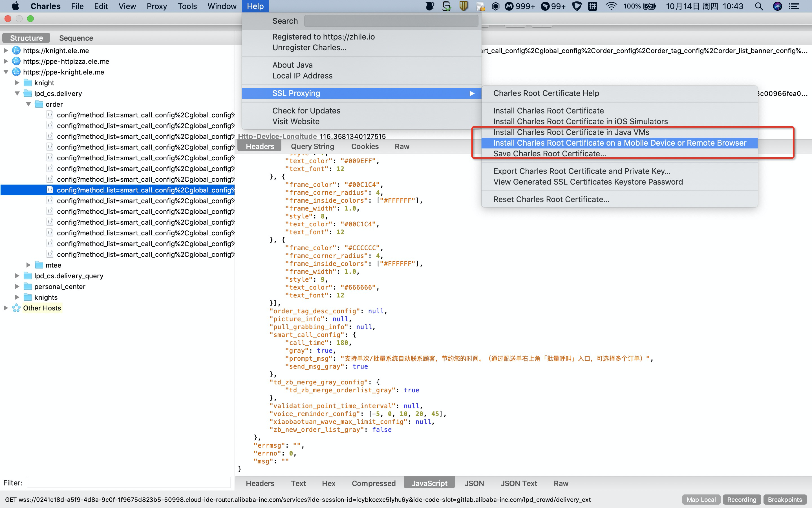The height and width of the screenshot is (508, 812).
Task: Collapse the lpd_cs.delivery folder
Action: click(x=17, y=93)
